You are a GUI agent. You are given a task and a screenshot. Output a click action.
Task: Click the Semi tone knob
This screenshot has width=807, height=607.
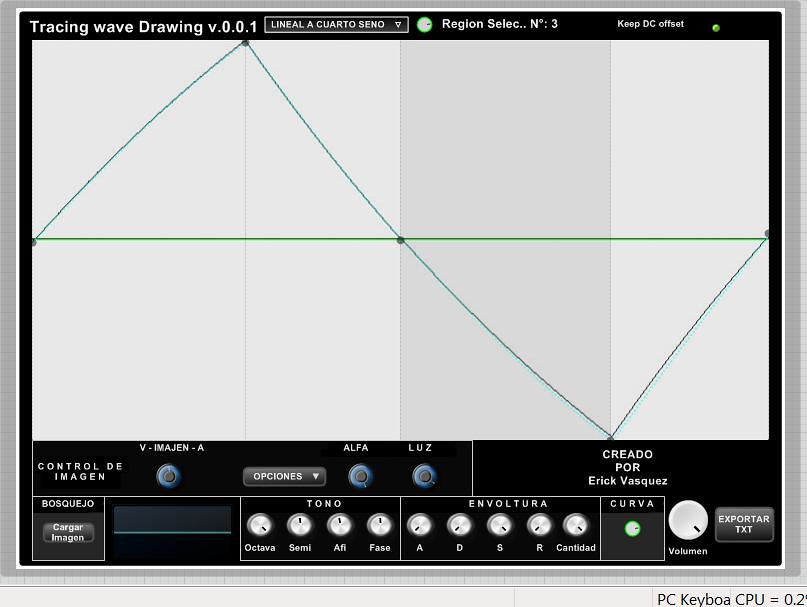point(299,525)
